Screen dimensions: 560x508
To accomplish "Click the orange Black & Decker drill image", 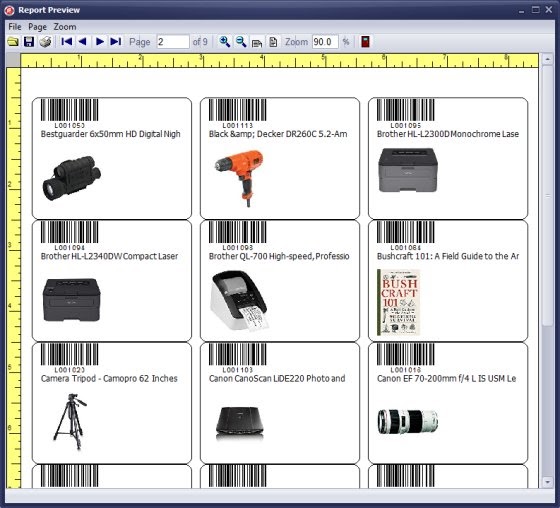I will click(x=239, y=178).
